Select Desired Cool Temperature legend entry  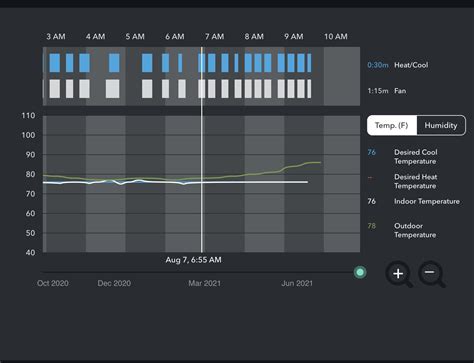click(415, 157)
